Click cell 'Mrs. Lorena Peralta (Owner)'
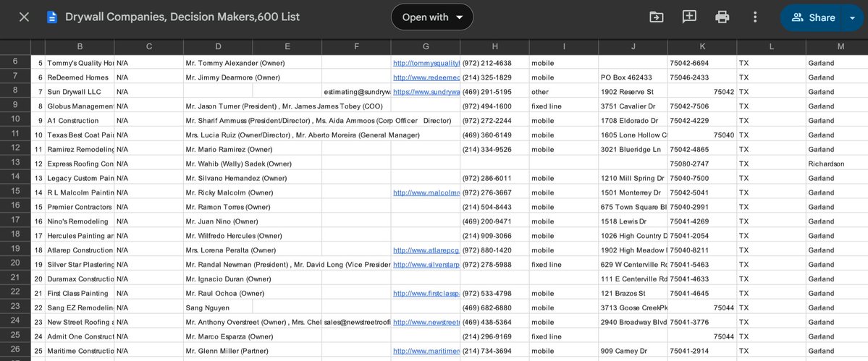Image resolution: width=868 pixels, height=361 pixels. pos(230,250)
